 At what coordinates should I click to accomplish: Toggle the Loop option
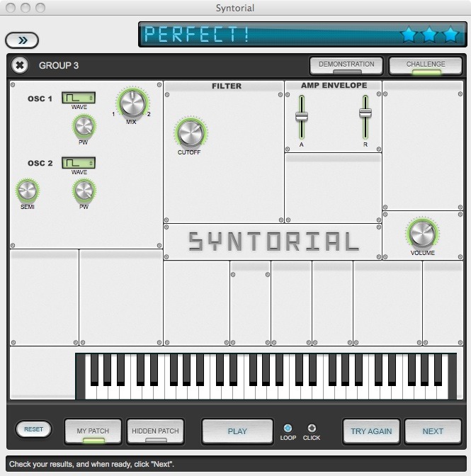(x=288, y=428)
